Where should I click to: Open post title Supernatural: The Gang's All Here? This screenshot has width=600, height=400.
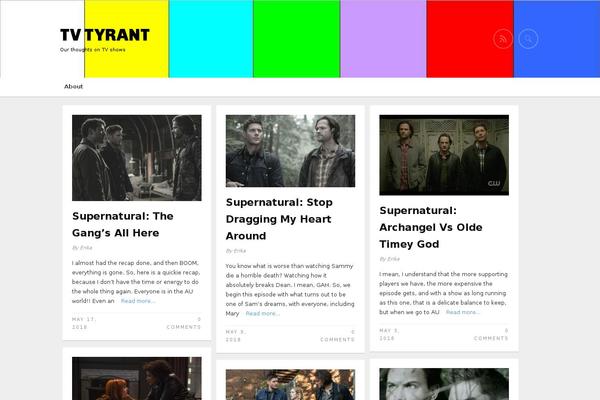[123, 224]
